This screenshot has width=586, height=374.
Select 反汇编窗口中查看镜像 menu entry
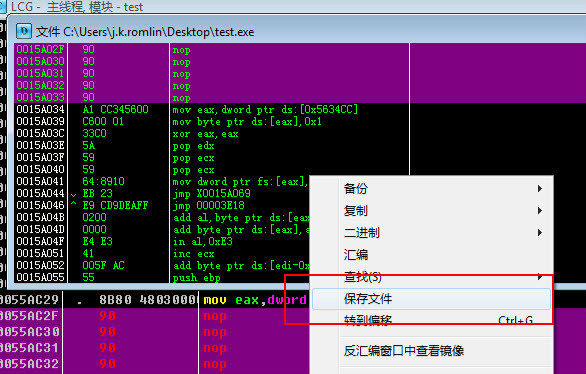pyautogui.click(x=404, y=350)
